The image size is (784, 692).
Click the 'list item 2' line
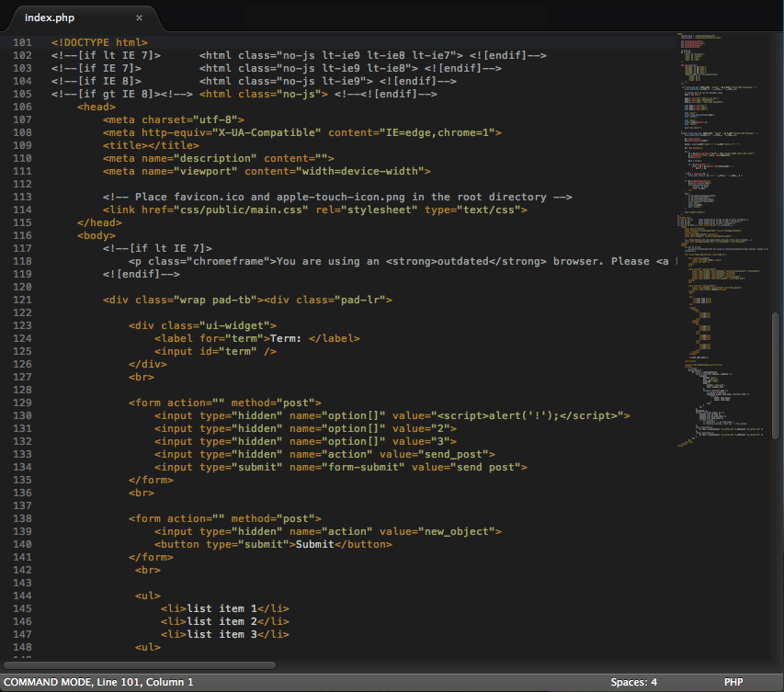coord(225,621)
